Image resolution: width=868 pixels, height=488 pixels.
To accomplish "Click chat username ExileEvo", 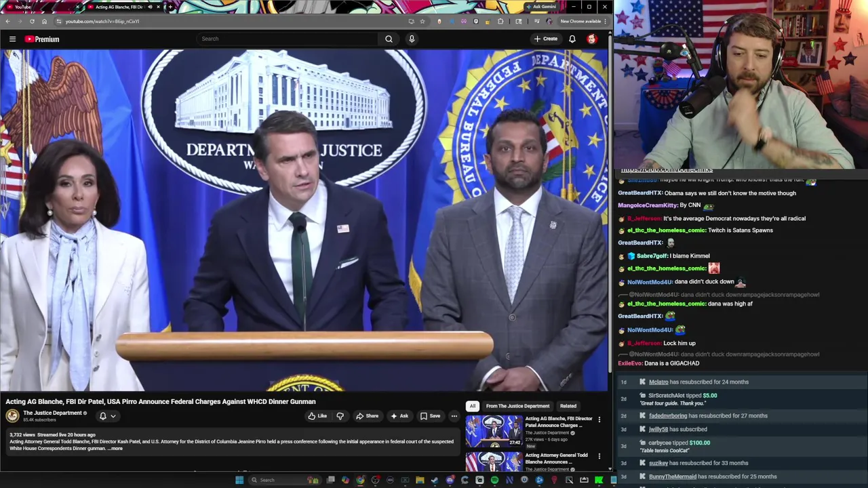I will click(630, 363).
